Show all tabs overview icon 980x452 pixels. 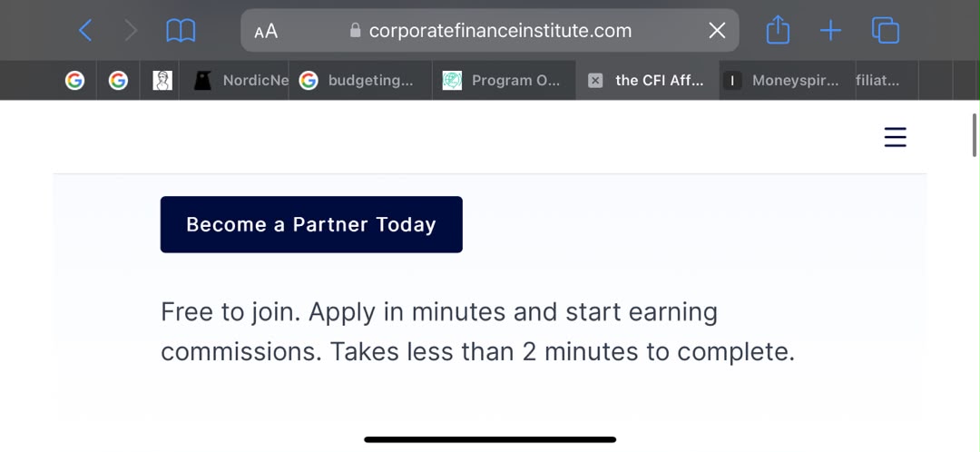click(x=885, y=30)
